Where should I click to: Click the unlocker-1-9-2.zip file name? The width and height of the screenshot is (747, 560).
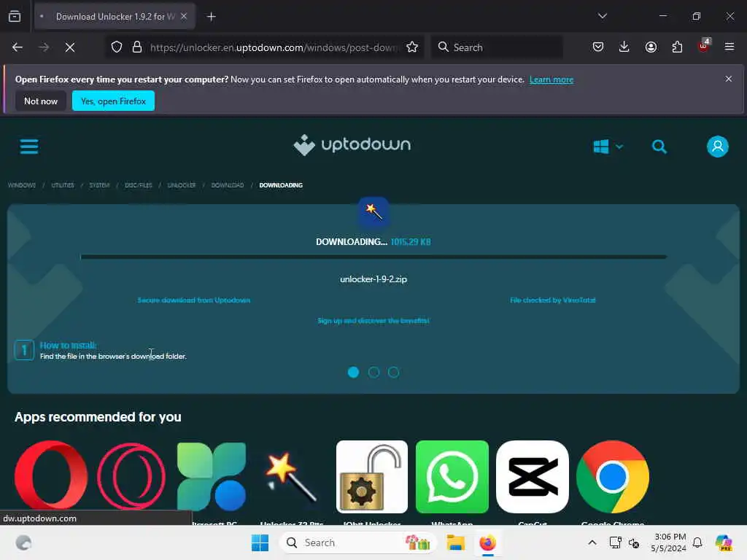pos(373,279)
